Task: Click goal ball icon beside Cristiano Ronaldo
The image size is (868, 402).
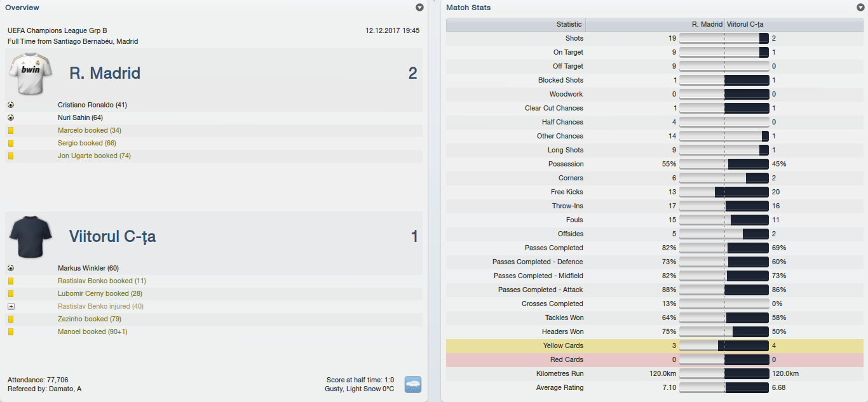Action: coord(11,105)
